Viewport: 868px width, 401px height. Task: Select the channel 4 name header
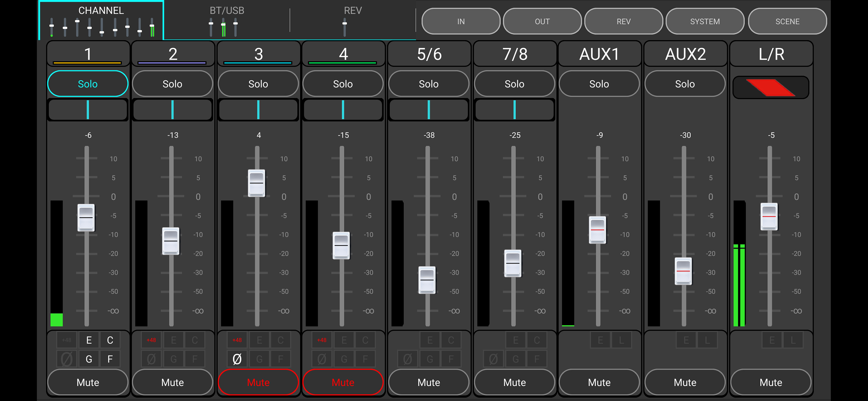(343, 54)
